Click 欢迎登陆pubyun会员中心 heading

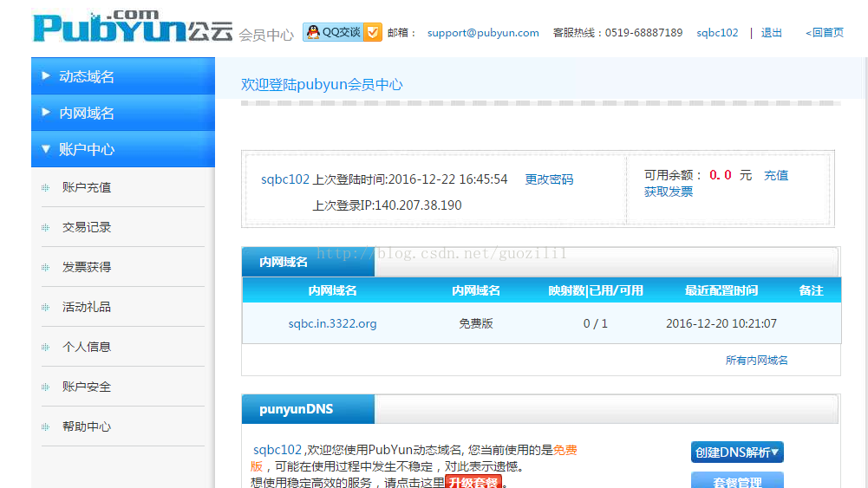tap(322, 85)
